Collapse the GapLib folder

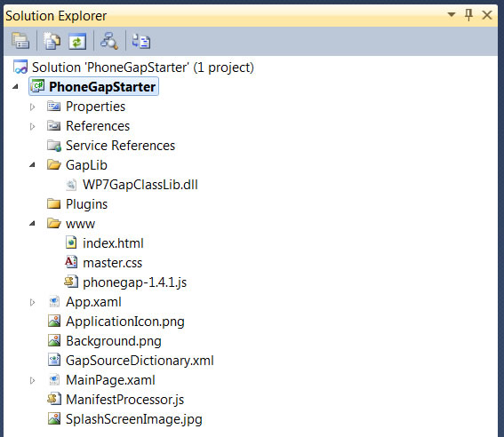point(32,165)
